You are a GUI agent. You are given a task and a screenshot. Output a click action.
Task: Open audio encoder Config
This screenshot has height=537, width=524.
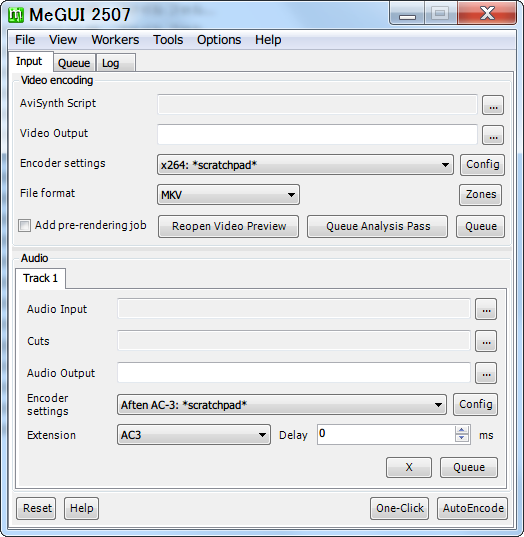(475, 404)
